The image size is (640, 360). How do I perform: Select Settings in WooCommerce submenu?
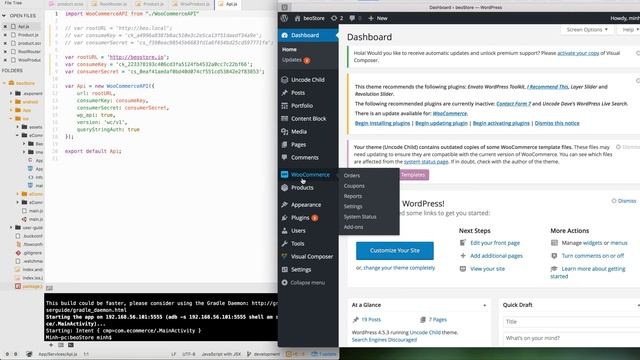click(x=353, y=207)
